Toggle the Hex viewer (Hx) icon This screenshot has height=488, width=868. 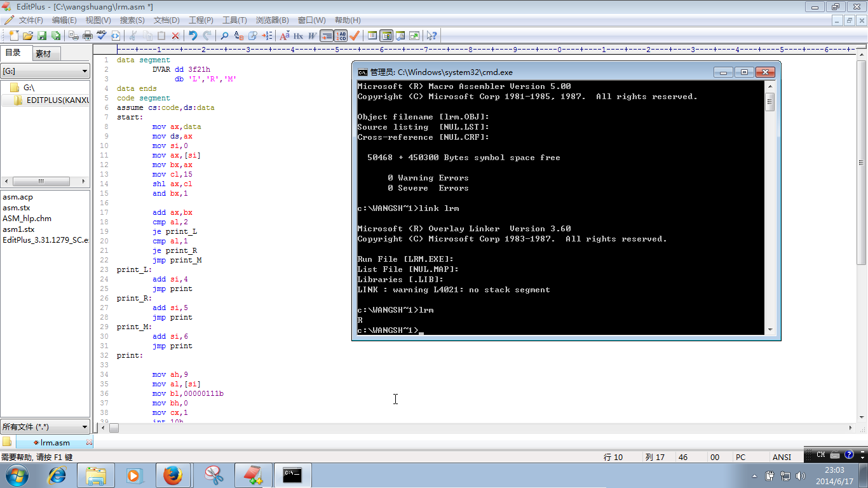(x=298, y=36)
